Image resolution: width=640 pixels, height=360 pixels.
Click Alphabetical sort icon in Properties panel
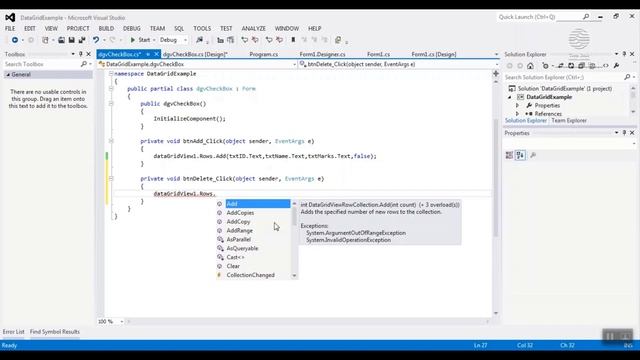click(x=520, y=155)
